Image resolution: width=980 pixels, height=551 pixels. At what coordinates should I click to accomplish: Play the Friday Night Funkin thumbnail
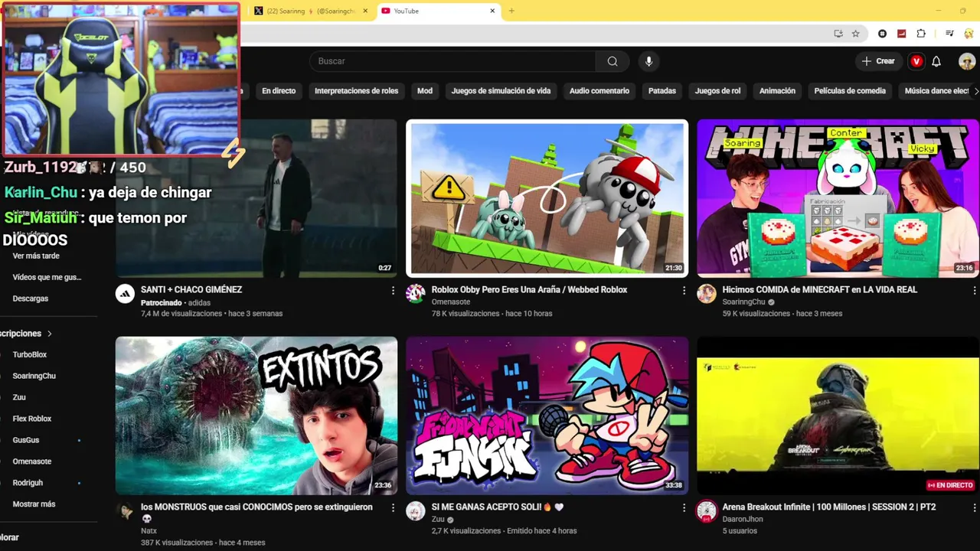[x=547, y=416]
